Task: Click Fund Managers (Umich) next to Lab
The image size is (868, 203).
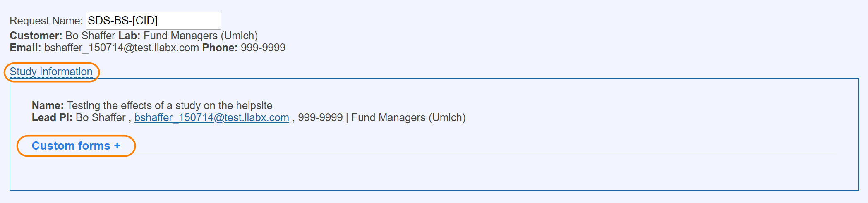Action: point(201,36)
